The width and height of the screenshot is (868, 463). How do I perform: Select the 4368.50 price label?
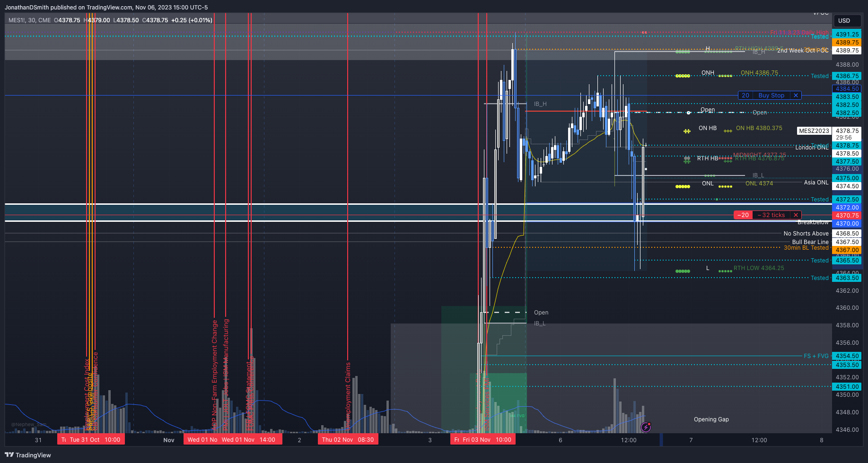pos(847,234)
